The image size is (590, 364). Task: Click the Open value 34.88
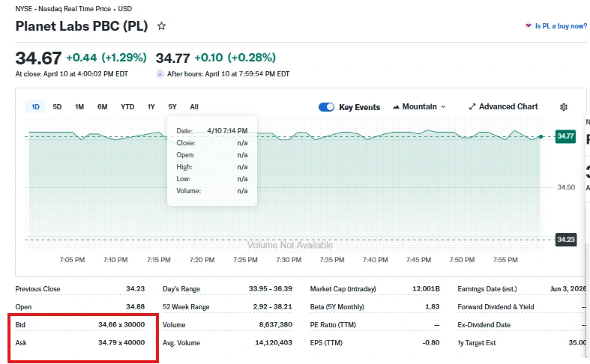[135, 306]
